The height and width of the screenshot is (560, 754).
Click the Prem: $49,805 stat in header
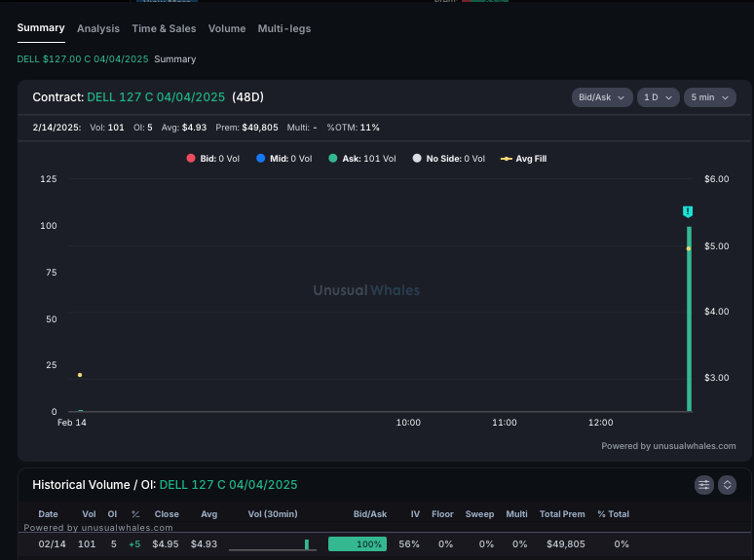(x=246, y=128)
